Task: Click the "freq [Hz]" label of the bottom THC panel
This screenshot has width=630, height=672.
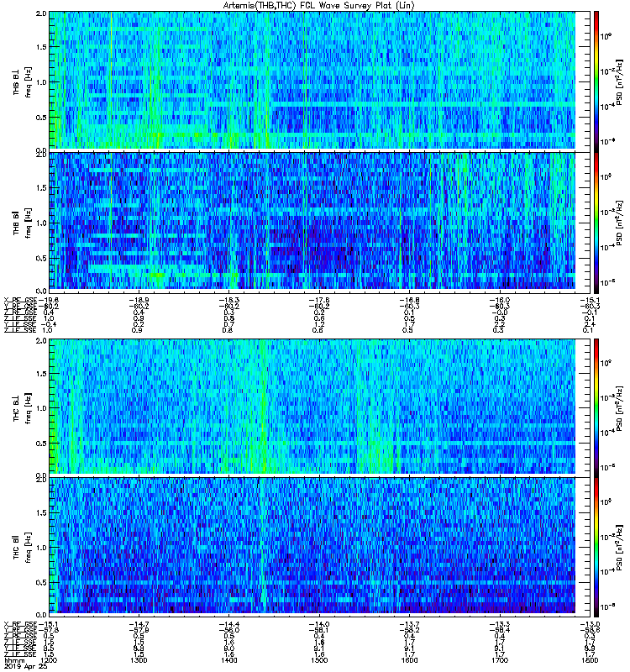Action: tap(29, 548)
